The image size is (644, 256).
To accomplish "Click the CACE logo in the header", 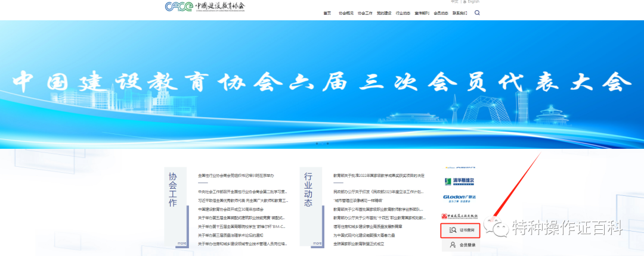I will pos(205,6).
